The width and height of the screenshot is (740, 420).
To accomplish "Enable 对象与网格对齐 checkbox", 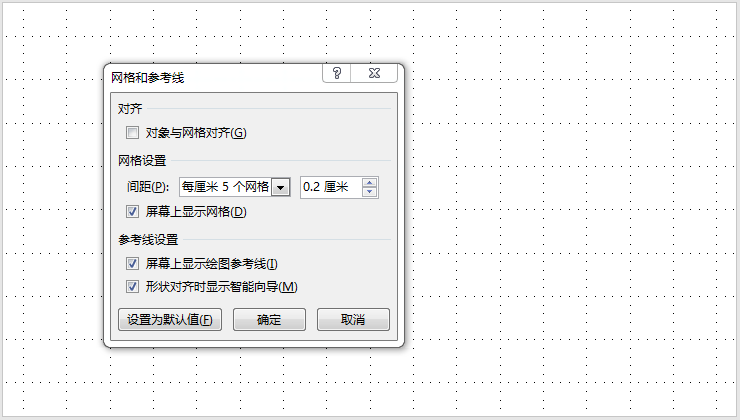I will 133,133.
